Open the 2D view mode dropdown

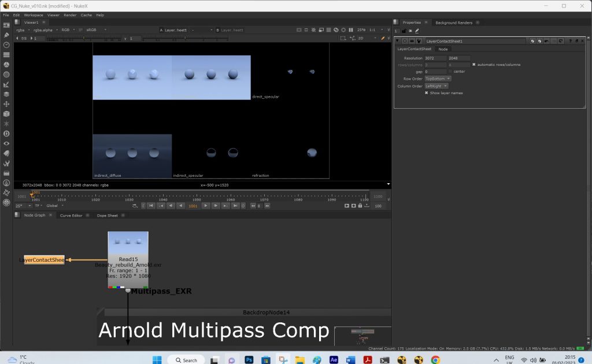click(x=367, y=38)
